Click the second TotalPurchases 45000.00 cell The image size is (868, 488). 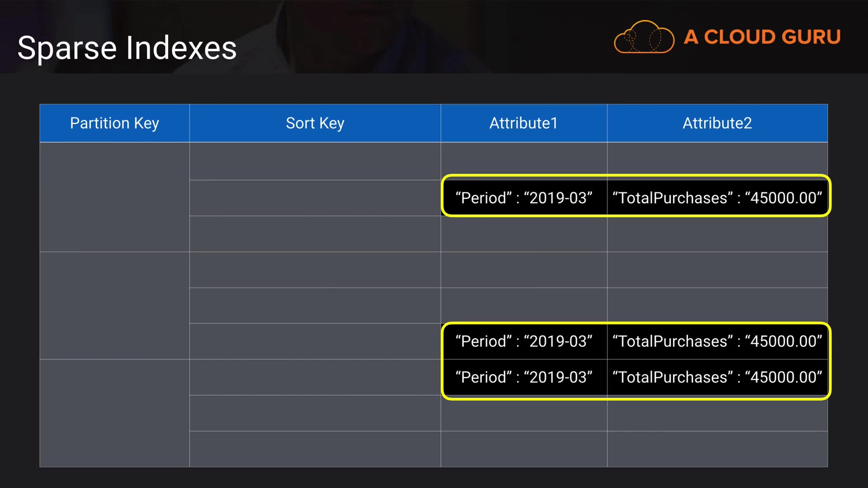[x=717, y=341]
